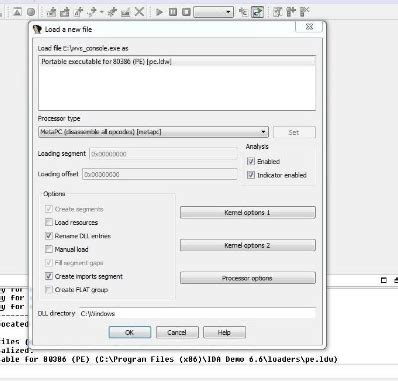398x381 pixels.
Task: Click the chart-like toolbar icon before red X
Action: (125, 12)
